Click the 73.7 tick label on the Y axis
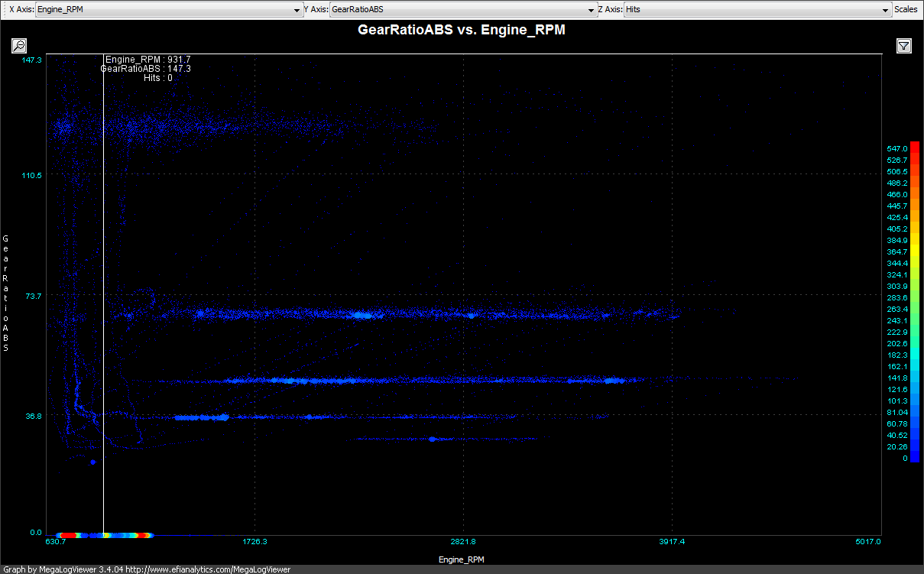Image resolution: width=924 pixels, height=574 pixels. pos(34,296)
